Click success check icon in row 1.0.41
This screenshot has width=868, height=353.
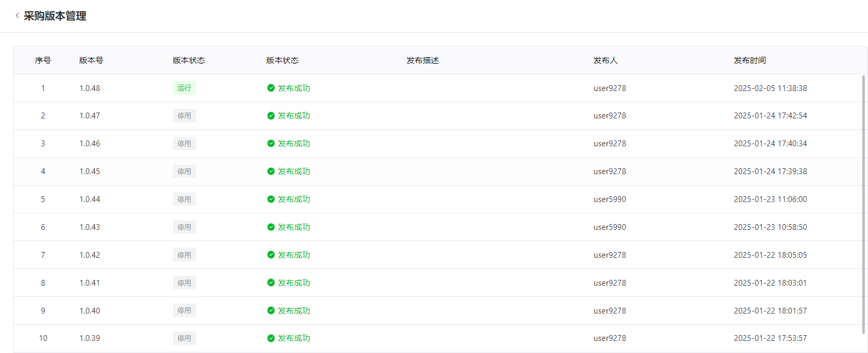271,283
